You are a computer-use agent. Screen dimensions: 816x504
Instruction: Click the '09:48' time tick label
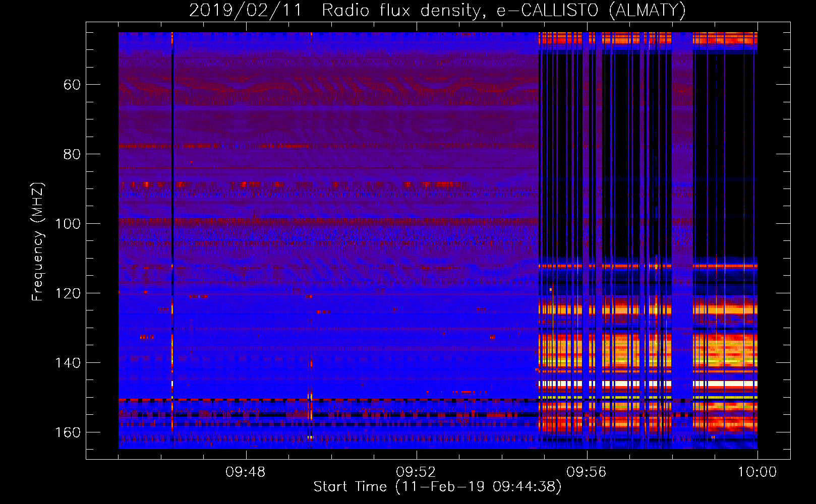[246, 472]
